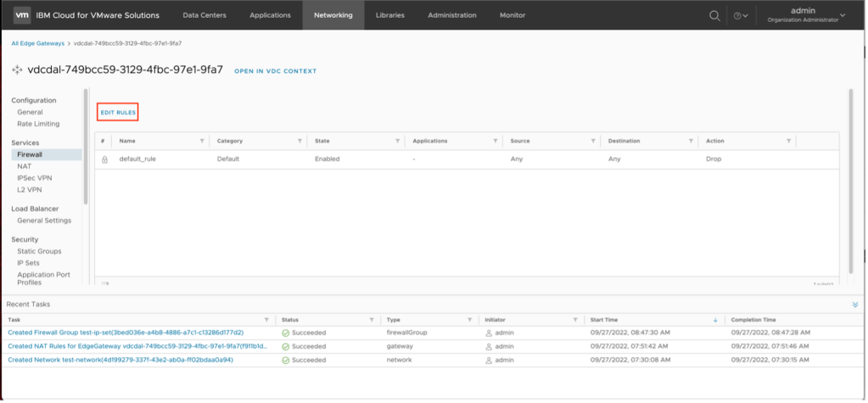The height and width of the screenshot is (403, 868).
Task: Click the VMware vm logo
Action: point(23,15)
